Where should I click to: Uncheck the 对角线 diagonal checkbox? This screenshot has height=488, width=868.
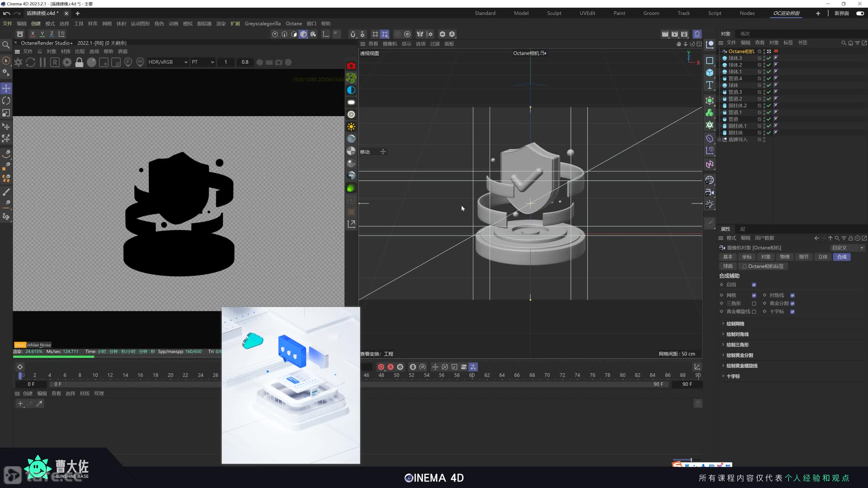(792, 296)
